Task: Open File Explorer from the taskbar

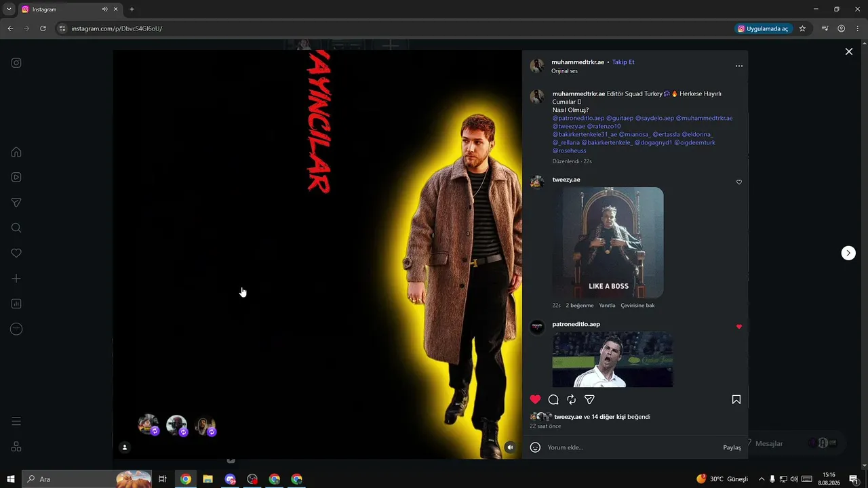Action: [x=208, y=479]
